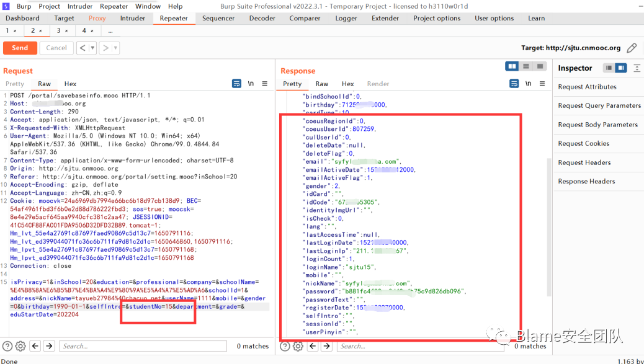644x364 pixels.
Task: Open the Project options tab
Action: pos(437,18)
